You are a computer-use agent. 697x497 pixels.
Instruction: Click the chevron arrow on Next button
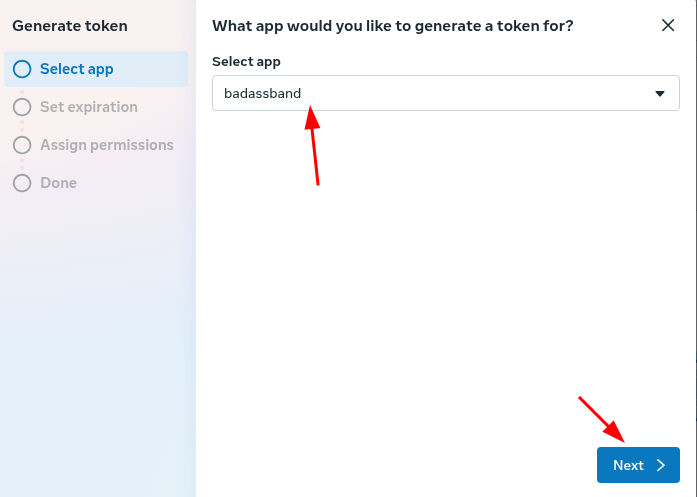[x=660, y=465]
